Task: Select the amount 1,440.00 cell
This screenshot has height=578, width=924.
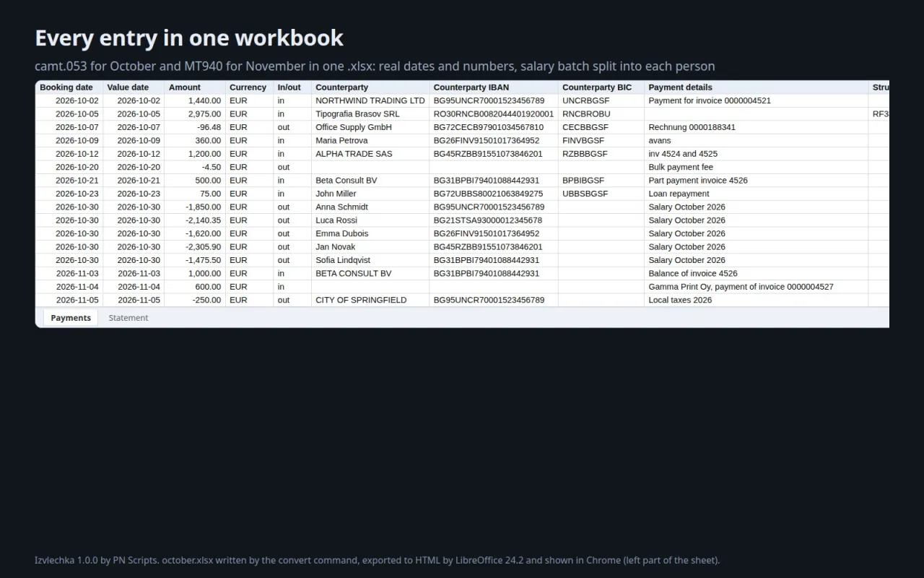Action: 195,100
